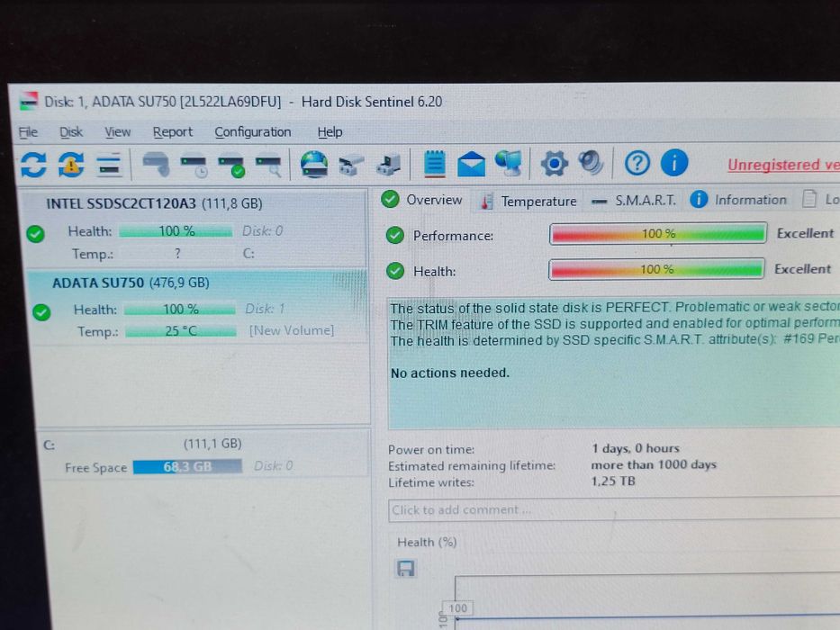Click the [New Volume] label
This screenshot has width=840, height=630.
coord(291,330)
